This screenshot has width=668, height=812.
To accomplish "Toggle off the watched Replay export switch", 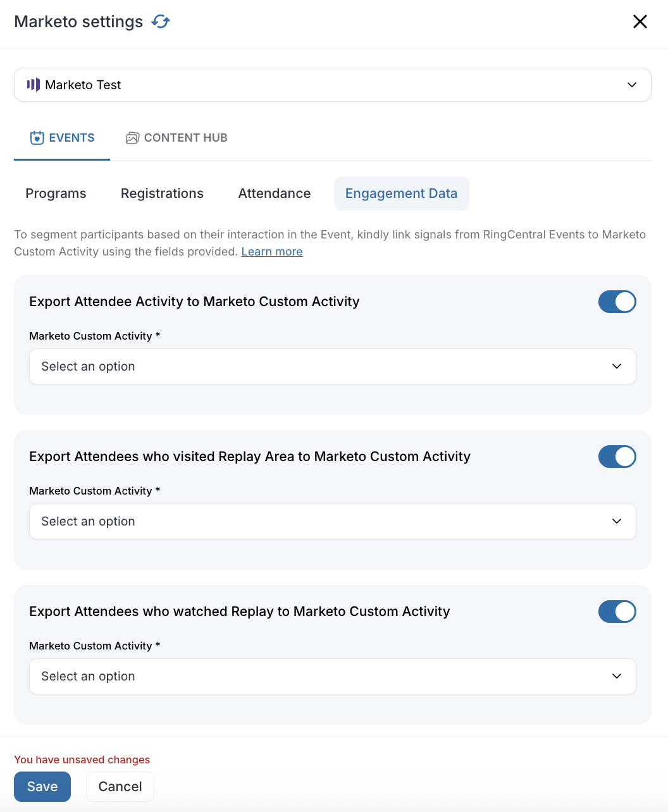I will [x=617, y=612].
